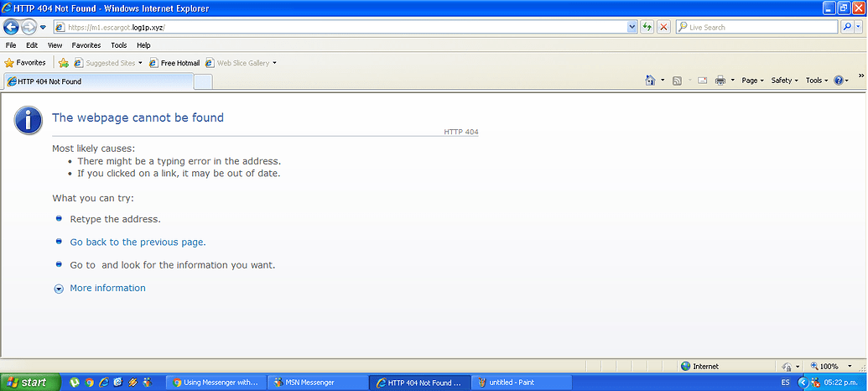Open the recent pages dropdown arrow
The width and height of the screenshot is (868, 391).
(x=43, y=27)
